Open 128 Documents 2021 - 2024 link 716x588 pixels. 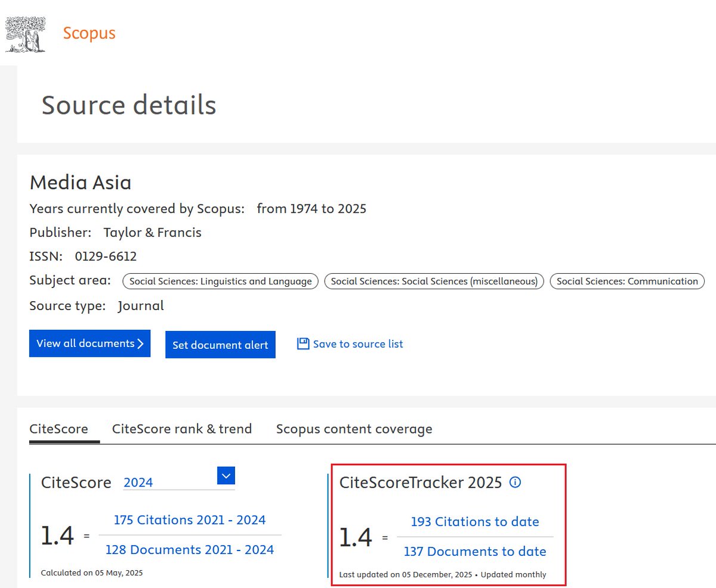coord(190,550)
